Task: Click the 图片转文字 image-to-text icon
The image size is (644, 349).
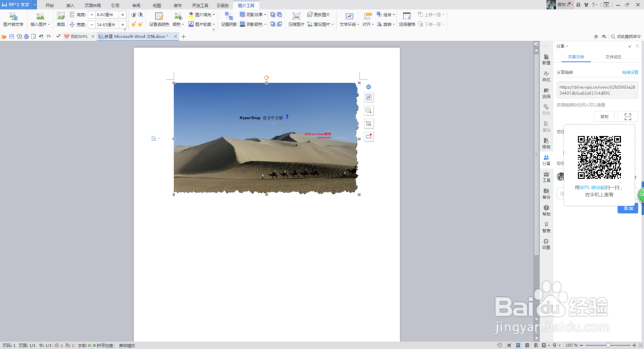Action: point(14,19)
